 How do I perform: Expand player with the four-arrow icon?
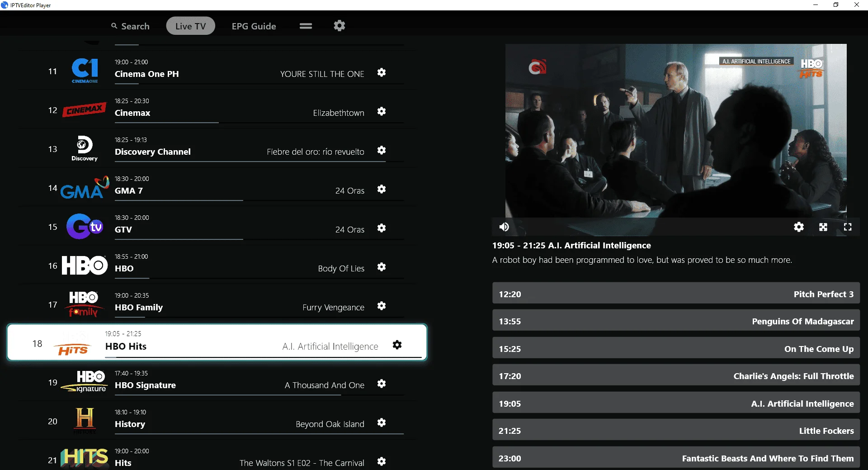click(823, 227)
